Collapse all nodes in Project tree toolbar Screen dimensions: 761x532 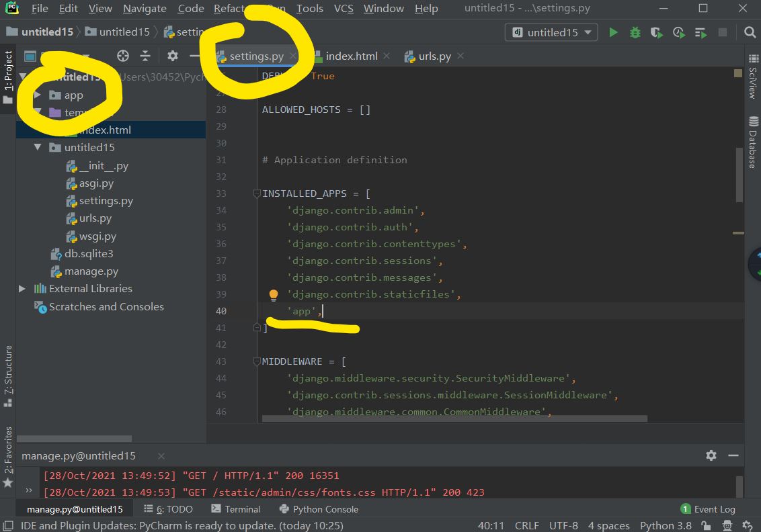(x=145, y=56)
